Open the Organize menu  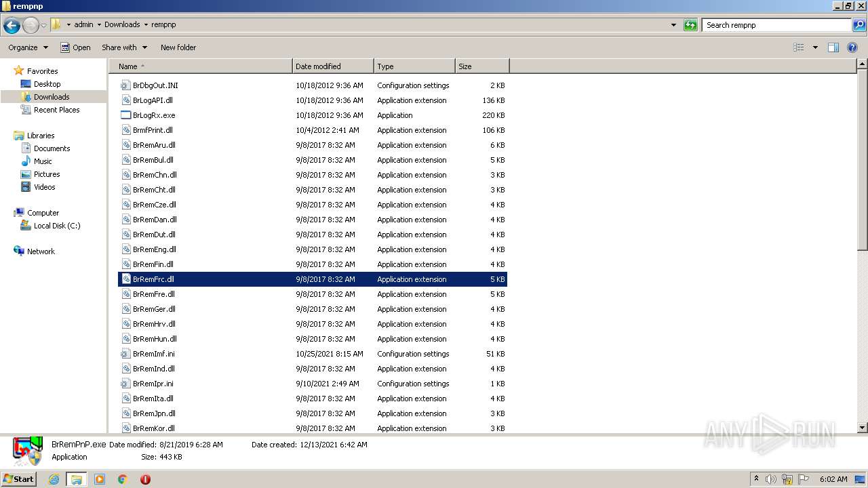28,47
